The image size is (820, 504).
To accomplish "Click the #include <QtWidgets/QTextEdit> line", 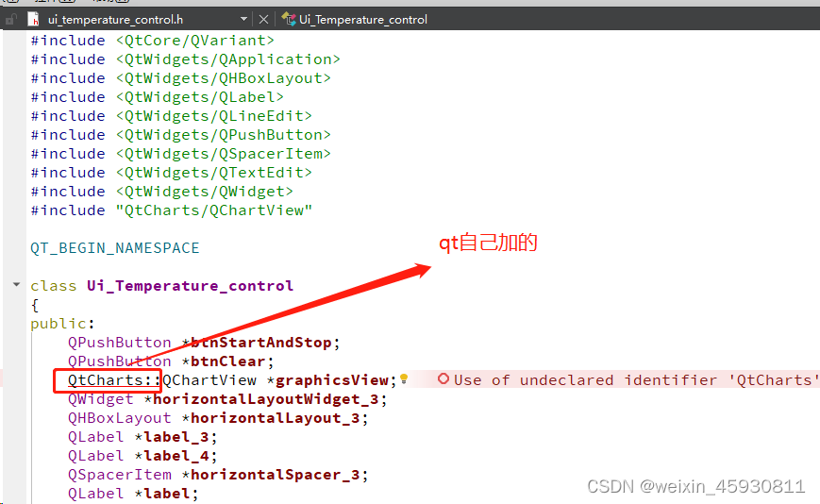I will click(x=171, y=172).
